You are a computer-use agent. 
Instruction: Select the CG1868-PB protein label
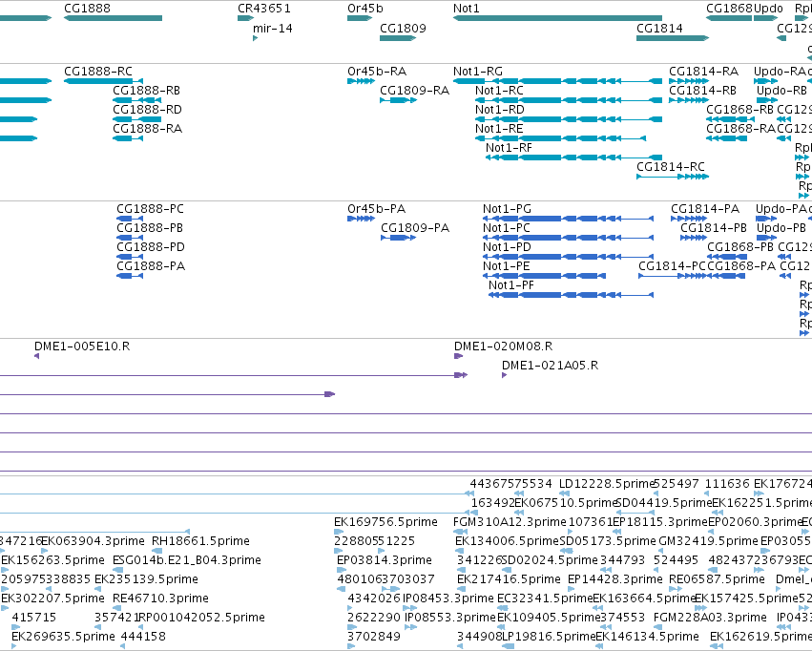[x=740, y=247]
